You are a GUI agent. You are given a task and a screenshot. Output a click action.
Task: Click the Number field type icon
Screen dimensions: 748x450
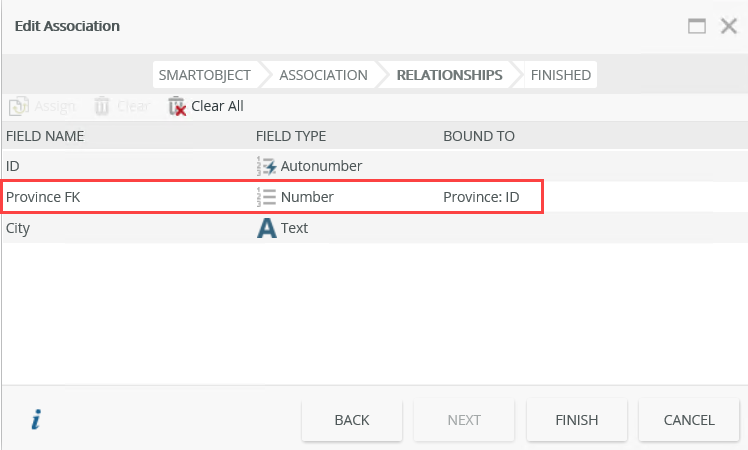267,197
